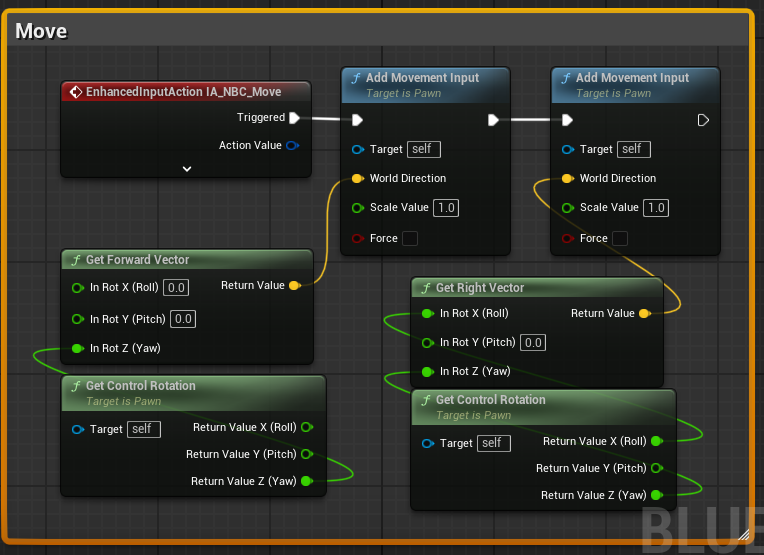Click Scale Value pin on the second Add Movement Input
Viewport: 764px width, 555px height.
[568, 208]
